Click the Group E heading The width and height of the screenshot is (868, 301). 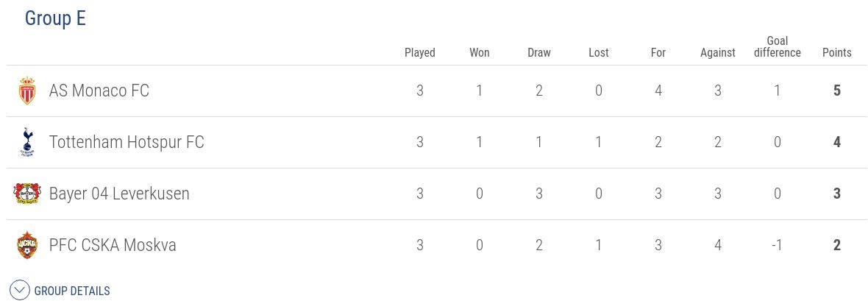(x=55, y=18)
